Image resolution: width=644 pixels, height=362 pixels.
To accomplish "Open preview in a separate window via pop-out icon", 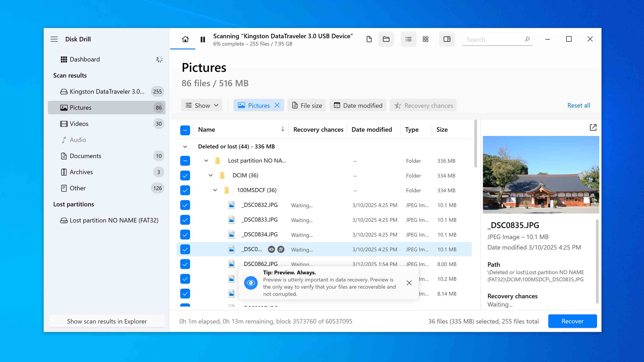I will click(x=593, y=127).
